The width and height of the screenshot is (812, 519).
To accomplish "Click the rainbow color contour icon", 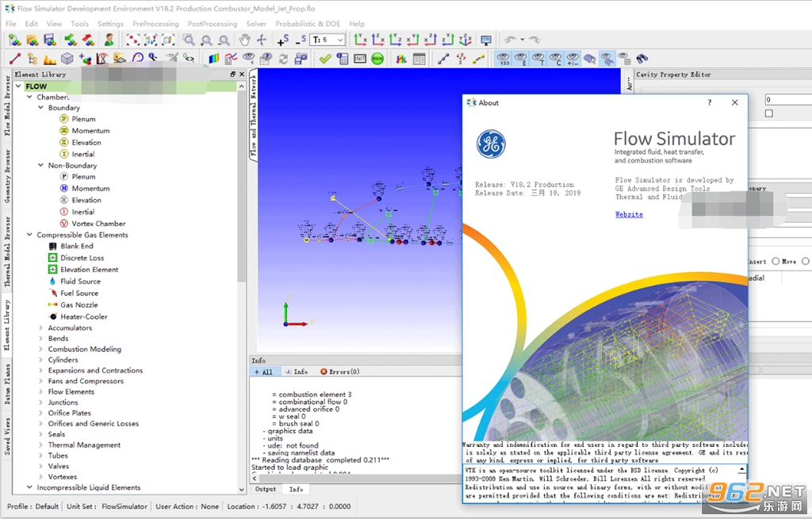I will [213, 59].
